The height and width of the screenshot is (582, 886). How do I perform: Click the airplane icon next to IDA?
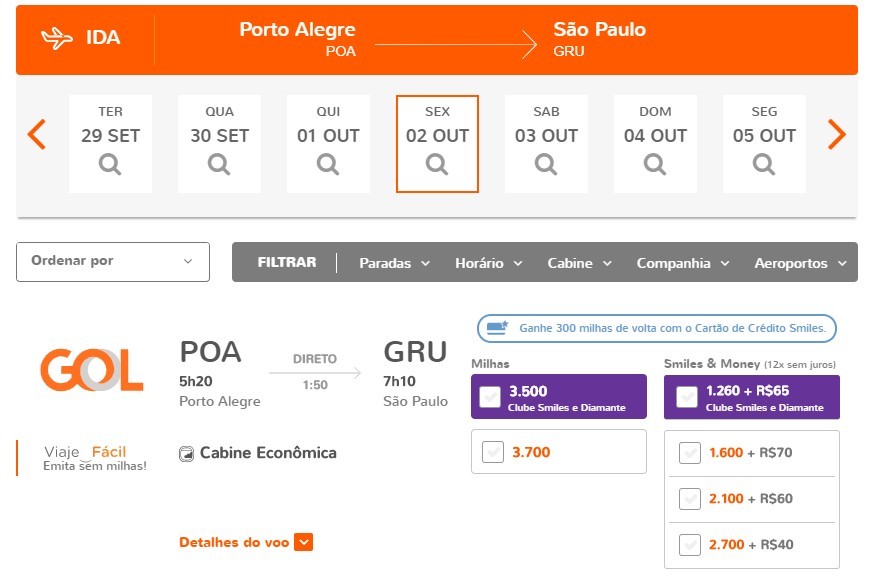click(54, 37)
